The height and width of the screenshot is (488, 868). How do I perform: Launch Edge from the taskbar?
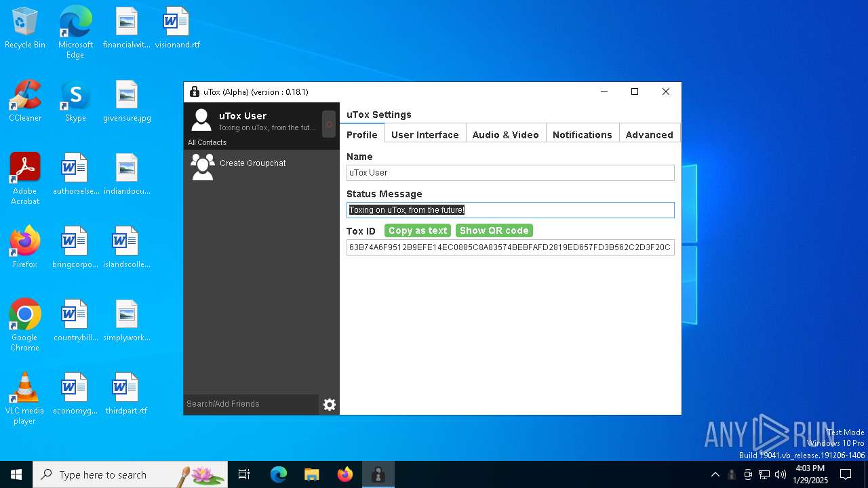(x=279, y=474)
